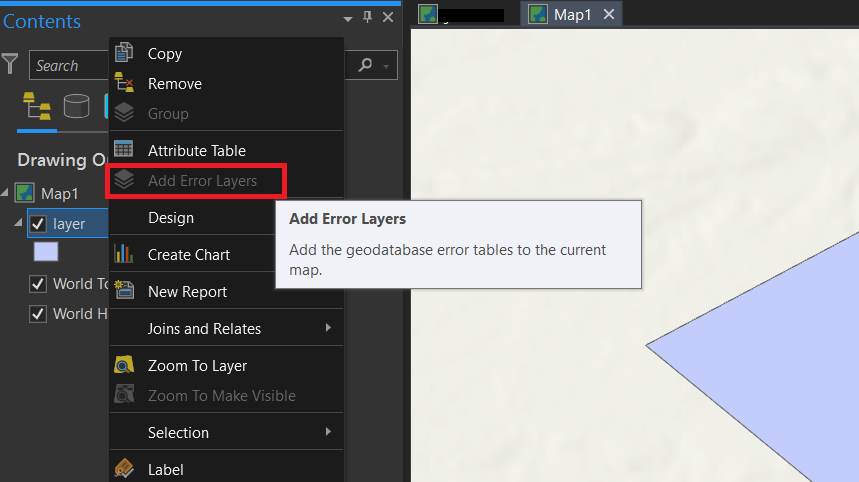Switch to List By Data Source view
The image size is (859, 482).
click(76, 105)
